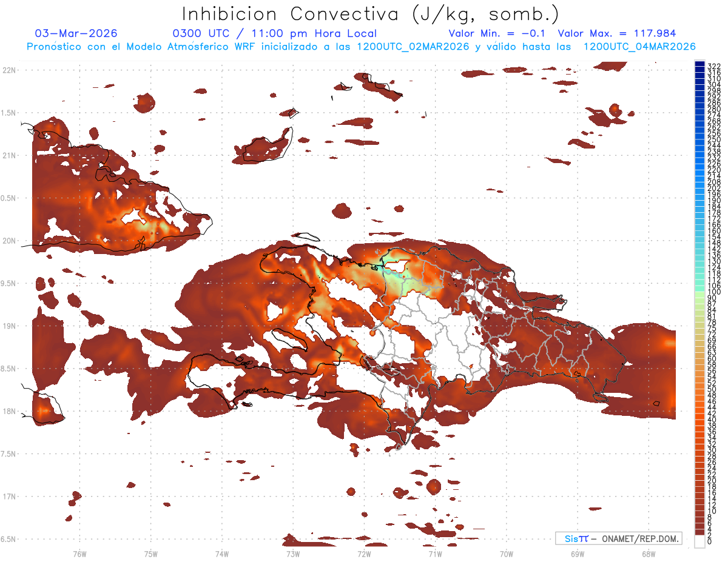Click the truncated "9.5N" latitude label

click(x=9, y=283)
